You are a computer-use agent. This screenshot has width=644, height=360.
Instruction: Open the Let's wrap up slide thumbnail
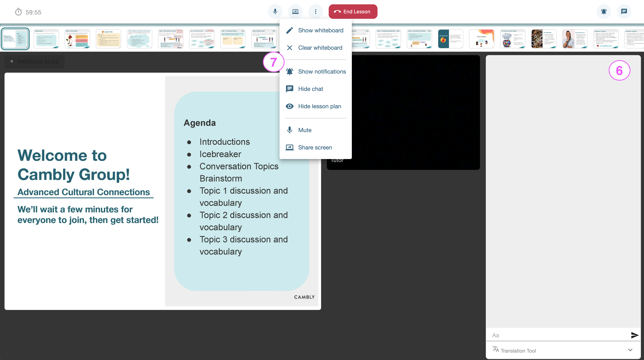[x=451, y=39]
